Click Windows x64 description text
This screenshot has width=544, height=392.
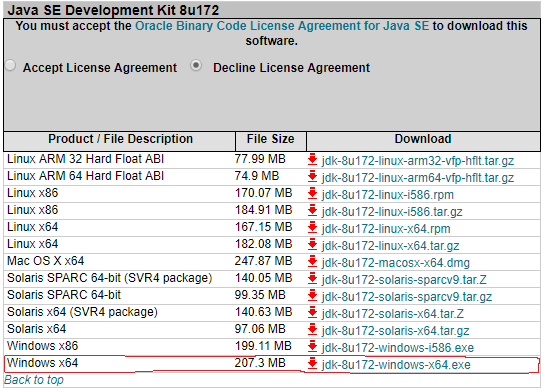click(x=42, y=363)
